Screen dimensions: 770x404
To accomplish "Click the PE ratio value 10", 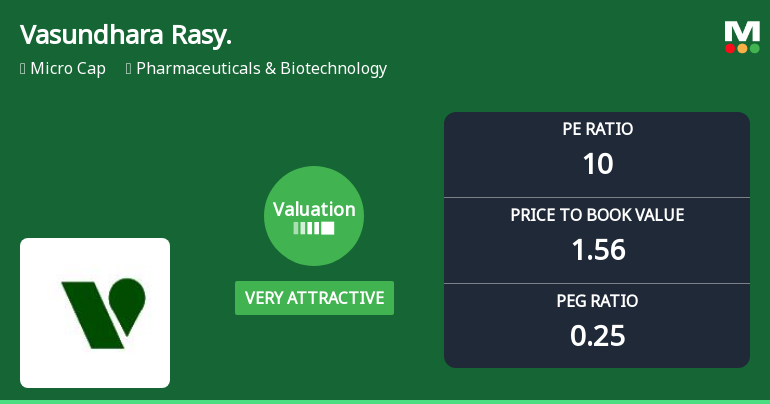I will [598, 163].
